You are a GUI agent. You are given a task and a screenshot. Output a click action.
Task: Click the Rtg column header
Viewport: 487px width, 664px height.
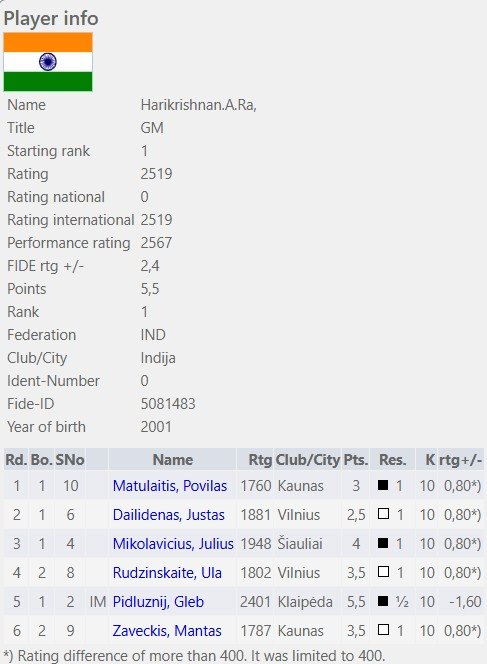[260, 459]
